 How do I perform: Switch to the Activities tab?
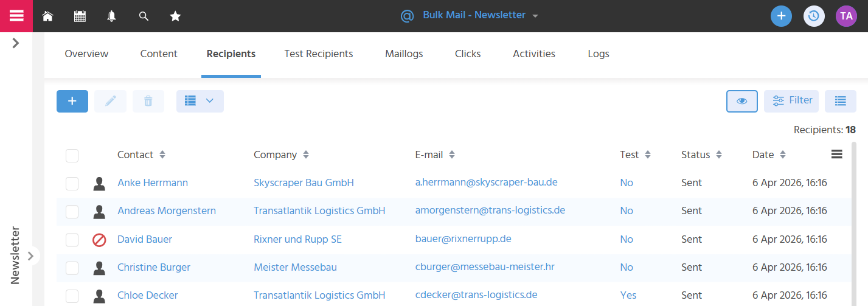click(534, 54)
